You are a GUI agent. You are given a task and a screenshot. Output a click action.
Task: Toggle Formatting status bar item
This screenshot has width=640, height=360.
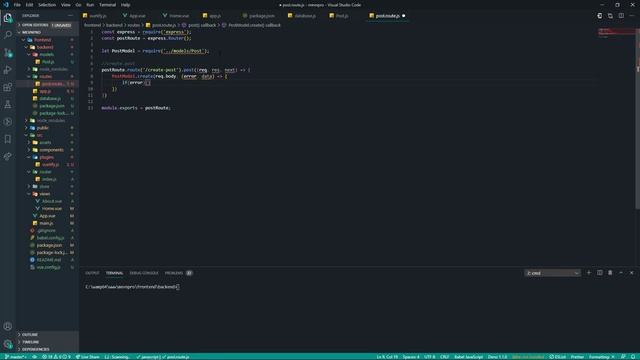602,357
